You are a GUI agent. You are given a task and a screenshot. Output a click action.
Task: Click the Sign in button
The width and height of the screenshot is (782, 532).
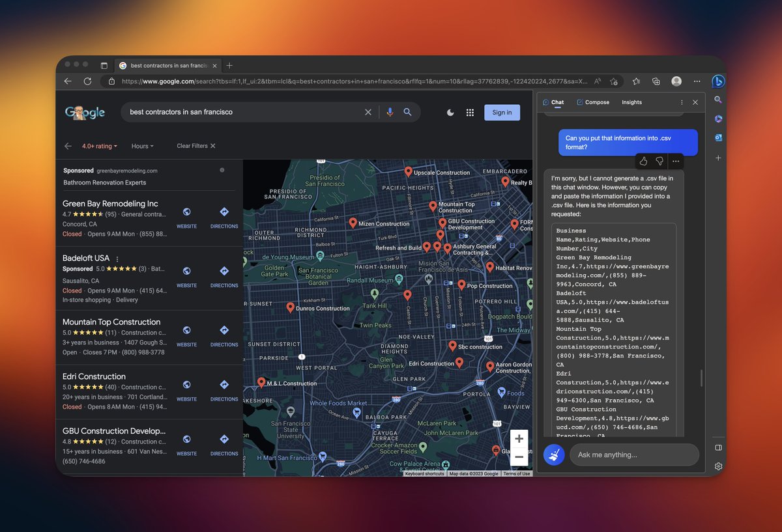(502, 113)
